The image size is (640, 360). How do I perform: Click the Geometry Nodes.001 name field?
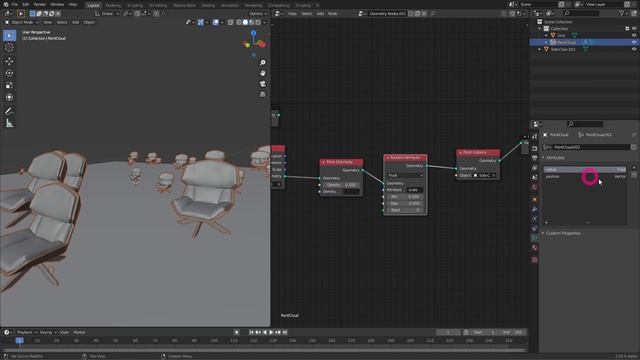[387, 13]
